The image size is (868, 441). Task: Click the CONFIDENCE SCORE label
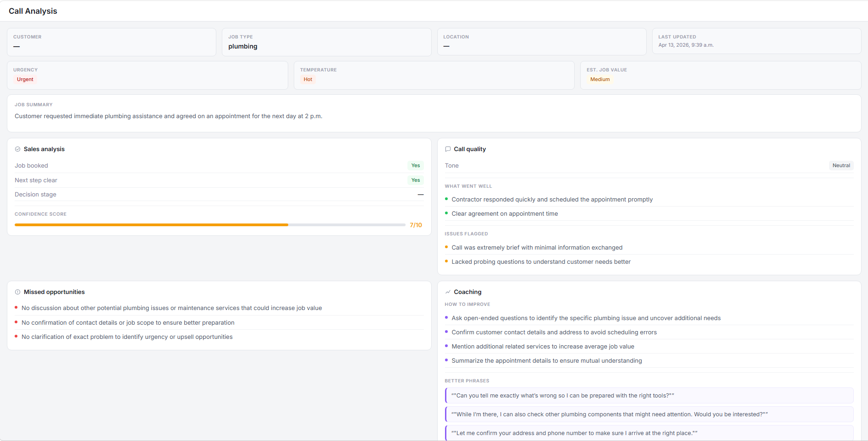tap(40, 214)
